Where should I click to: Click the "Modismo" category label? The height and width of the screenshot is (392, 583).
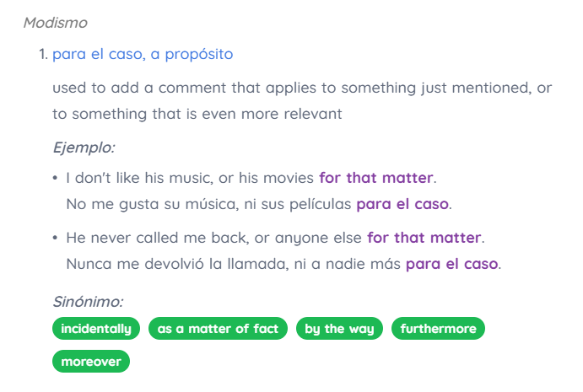pos(55,22)
